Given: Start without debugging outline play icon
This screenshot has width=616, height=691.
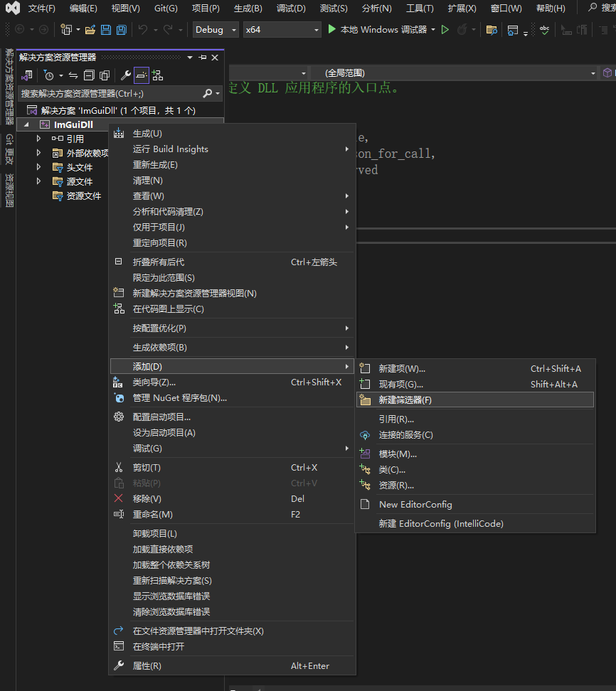Looking at the screenshot, I should (x=445, y=30).
